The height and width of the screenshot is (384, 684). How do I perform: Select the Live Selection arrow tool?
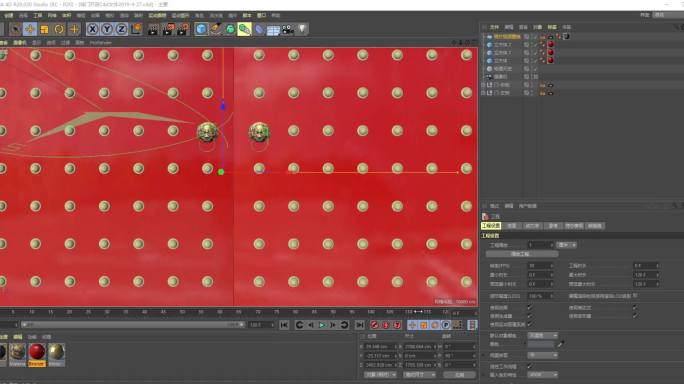point(15,29)
